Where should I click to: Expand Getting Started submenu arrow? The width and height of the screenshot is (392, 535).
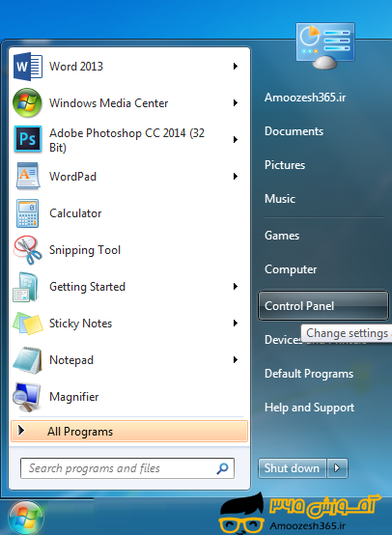point(236,286)
